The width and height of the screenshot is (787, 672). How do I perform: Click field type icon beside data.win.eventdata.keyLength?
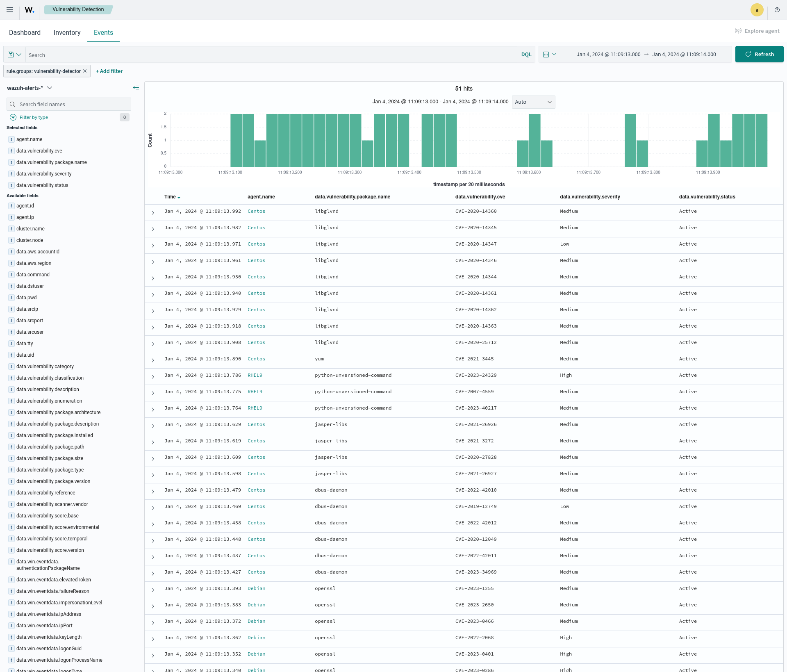click(11, 637)
